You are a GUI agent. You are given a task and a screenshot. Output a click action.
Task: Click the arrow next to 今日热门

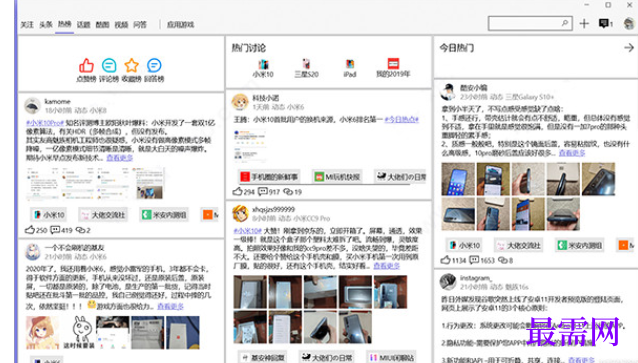629,48
